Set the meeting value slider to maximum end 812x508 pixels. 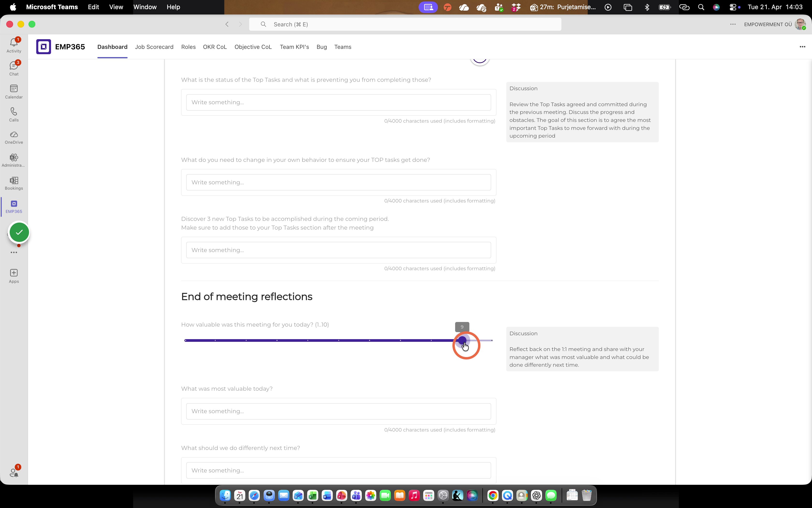(x=492, y=340)
